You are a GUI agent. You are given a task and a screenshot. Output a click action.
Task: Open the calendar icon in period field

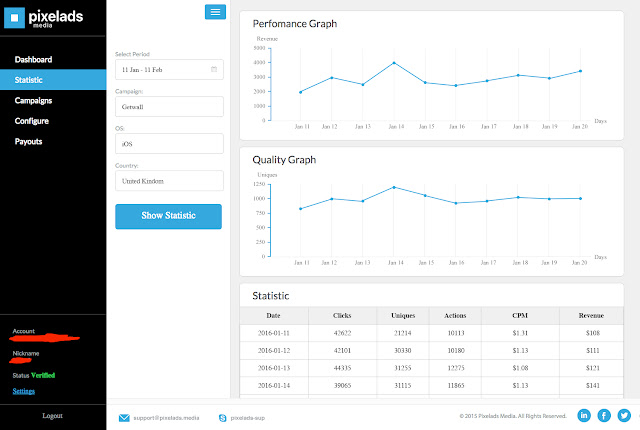pyautogui.click(x=214, y=69)
